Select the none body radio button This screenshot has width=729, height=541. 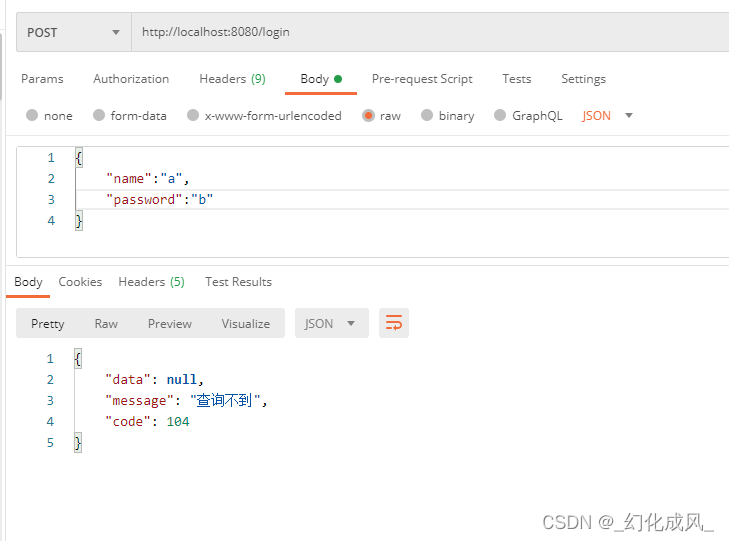(x=32, y=115)
